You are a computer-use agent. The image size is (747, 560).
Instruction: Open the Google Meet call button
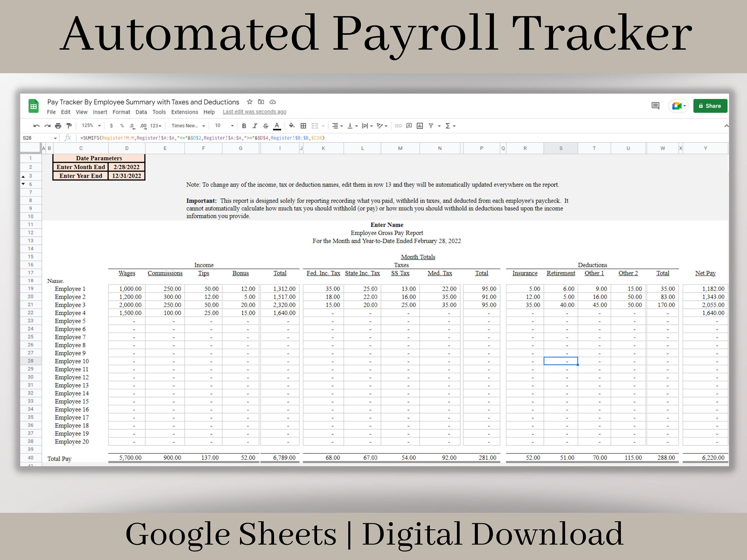click(x=678, y=106)
